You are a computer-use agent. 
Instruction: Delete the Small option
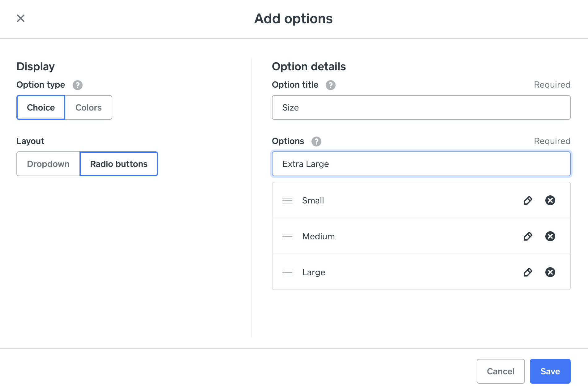click(550, 200)
